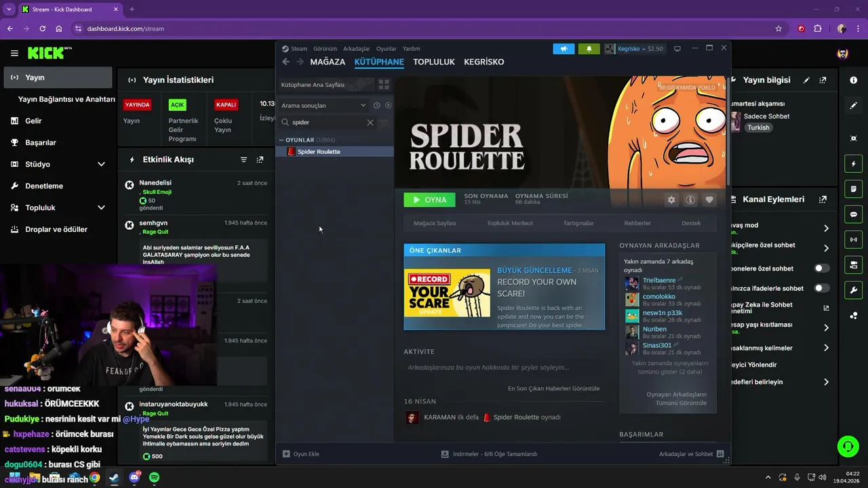Go back with Steam's left arrow
This screenshot has height=488, width=868.
[286, 62]
